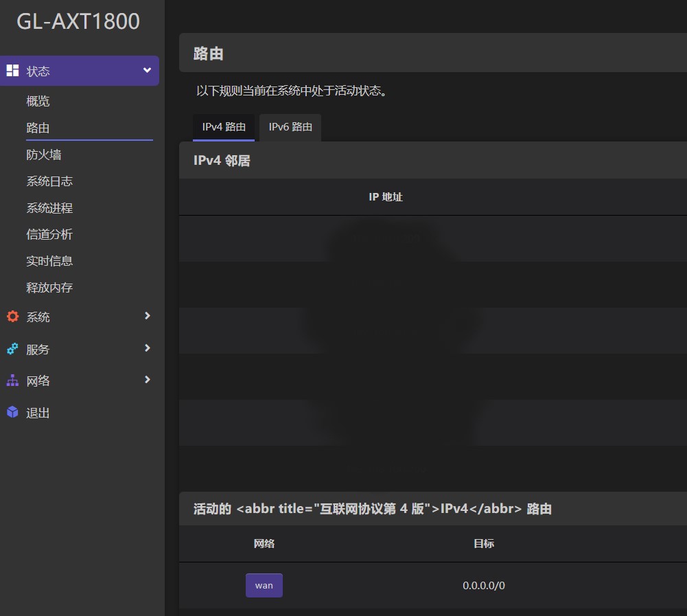Open the 防火墙 status page
Screen dimensions: 687x616
click(44, 155)
